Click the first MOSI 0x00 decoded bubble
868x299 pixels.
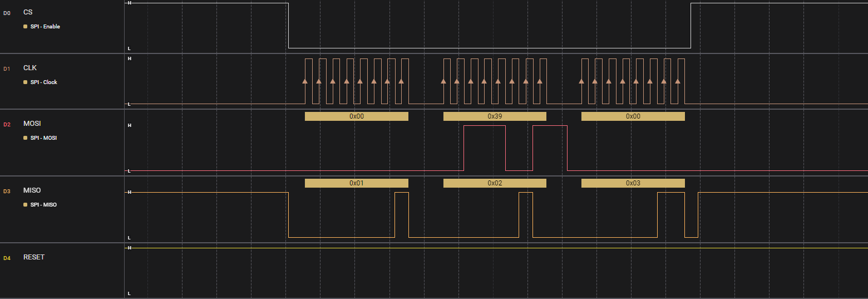point(357,116)
